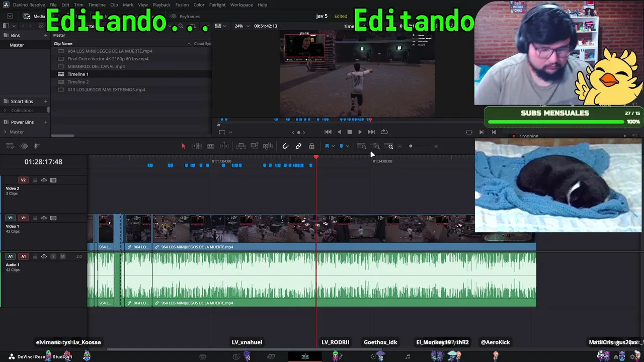The image size is (644, 362).
Task: Select the Selection Mode arrow tool
Action: (183, 146)
